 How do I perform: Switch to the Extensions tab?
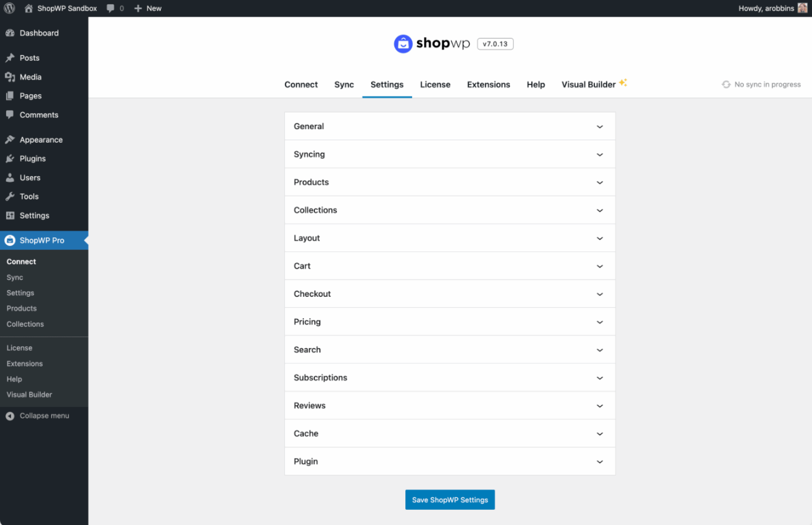point(488,84)
